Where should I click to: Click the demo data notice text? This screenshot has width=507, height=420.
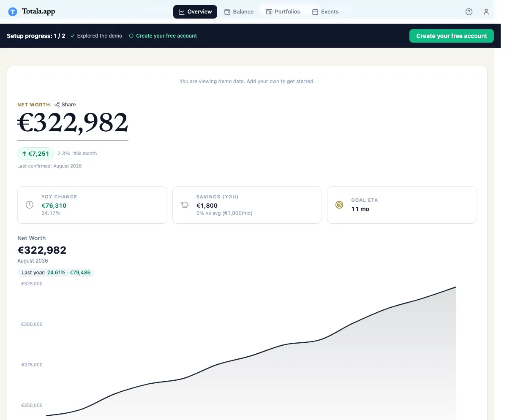coord(247,81)
